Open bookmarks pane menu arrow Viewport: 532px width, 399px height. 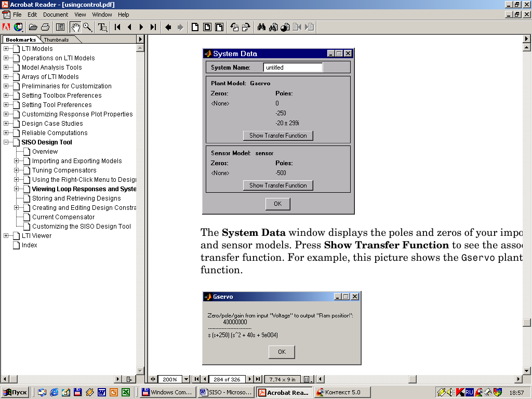click(140, 39)
